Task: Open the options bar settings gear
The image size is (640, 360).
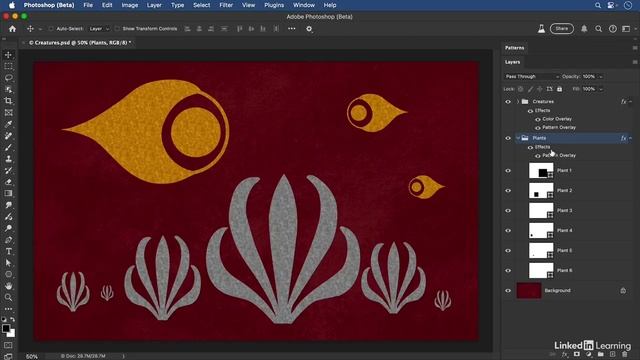Action: 309,29
